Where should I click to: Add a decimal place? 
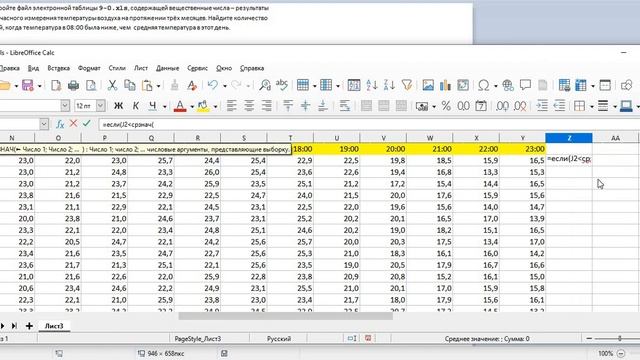tap(502, 106)
